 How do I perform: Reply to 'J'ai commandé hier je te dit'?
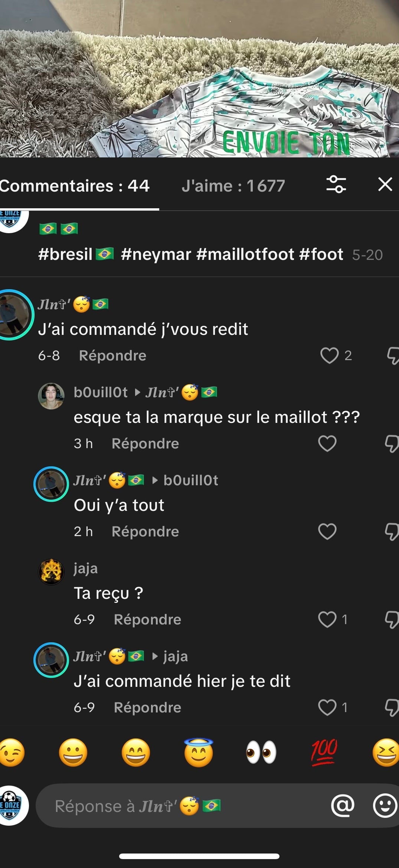click(147, 708)
